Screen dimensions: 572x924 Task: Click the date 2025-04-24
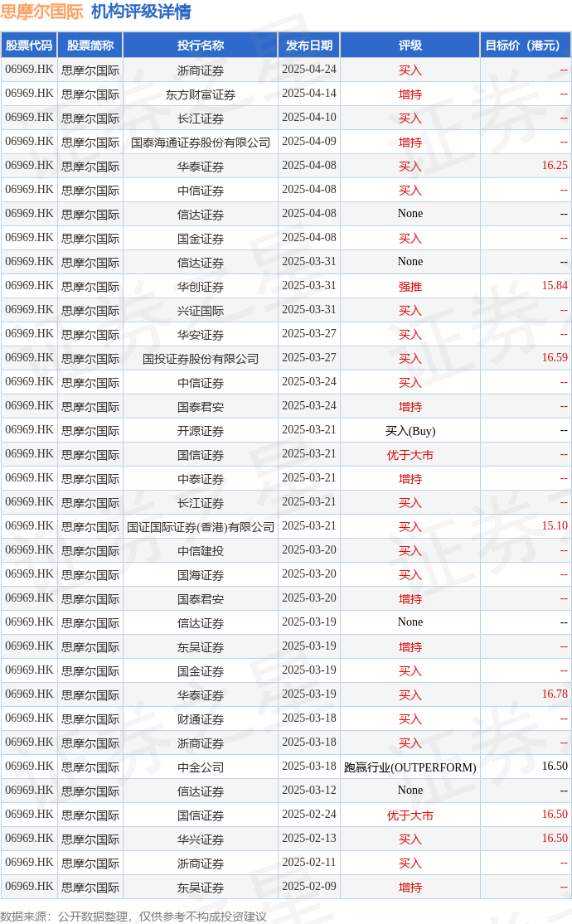309,70
